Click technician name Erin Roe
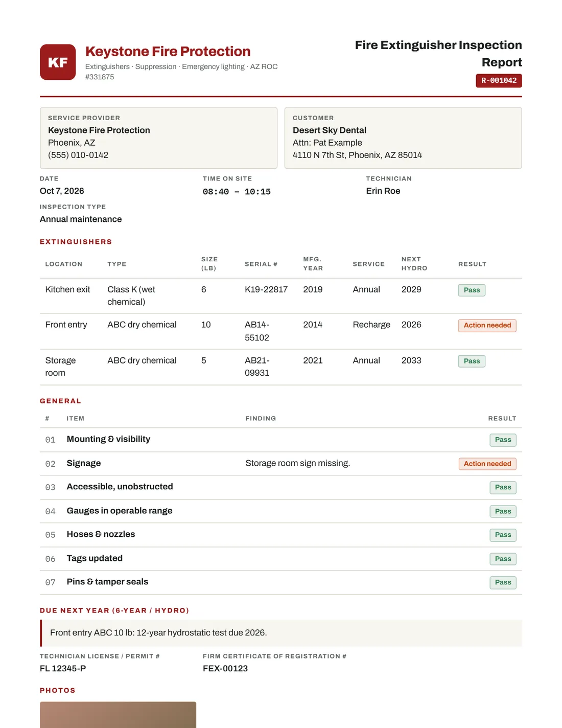 pyautogui.click(x=383, y=191)
